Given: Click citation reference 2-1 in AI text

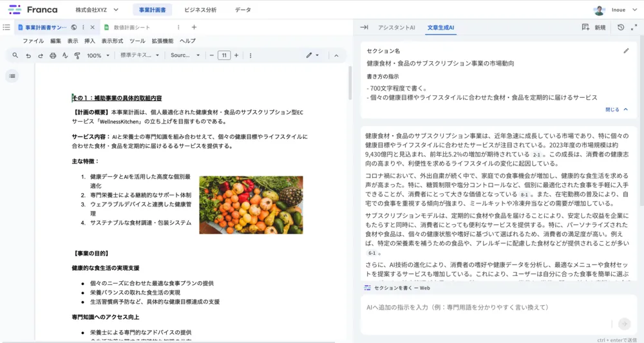Looking at the screenshot, I should pos(536,154).
